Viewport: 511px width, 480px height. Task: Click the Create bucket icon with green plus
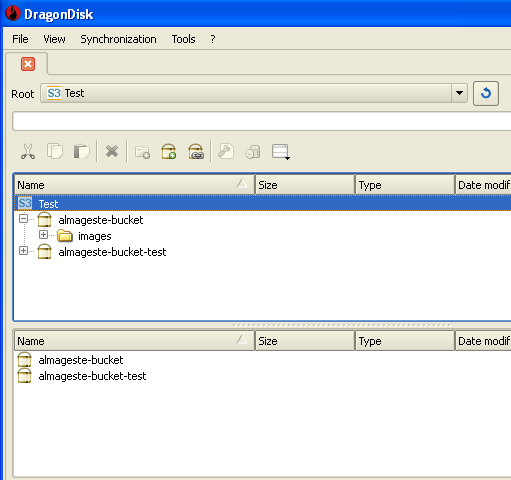[x=169, y=152]
